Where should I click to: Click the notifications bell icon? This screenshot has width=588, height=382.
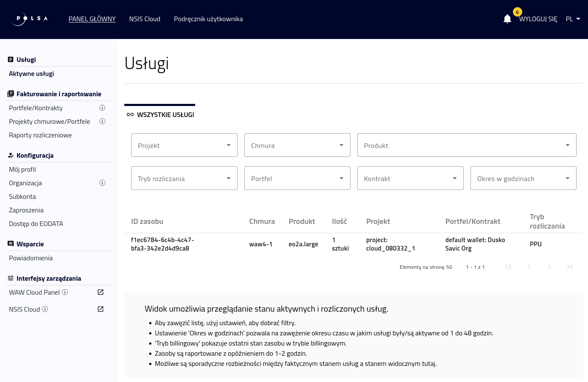(507, 19)
